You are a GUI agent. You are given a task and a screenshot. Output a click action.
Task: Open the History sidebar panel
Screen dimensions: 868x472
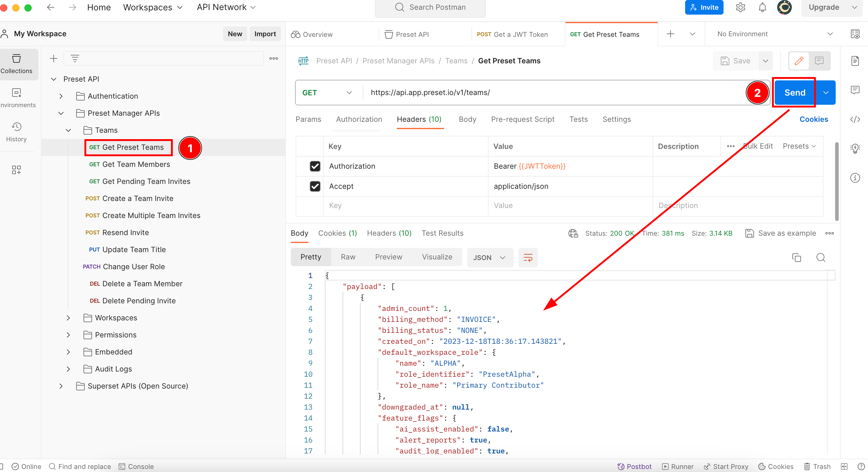tap(16, 131)
